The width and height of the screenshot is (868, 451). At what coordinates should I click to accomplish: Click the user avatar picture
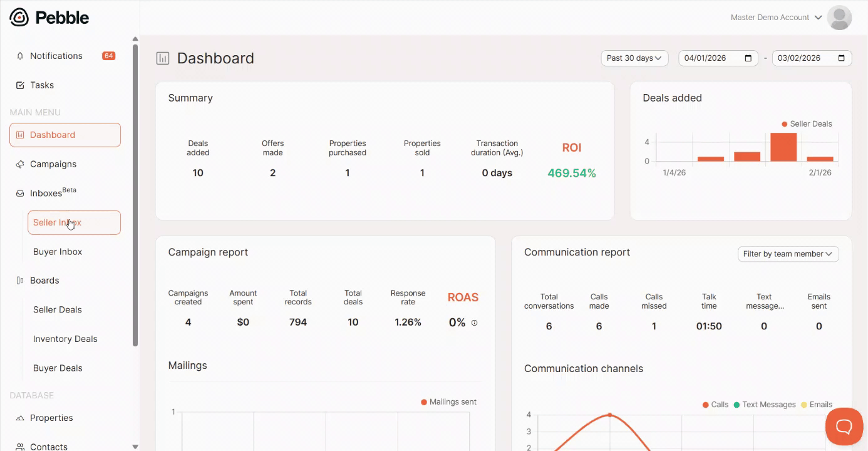pyautogui.click(x=839, y=18)
